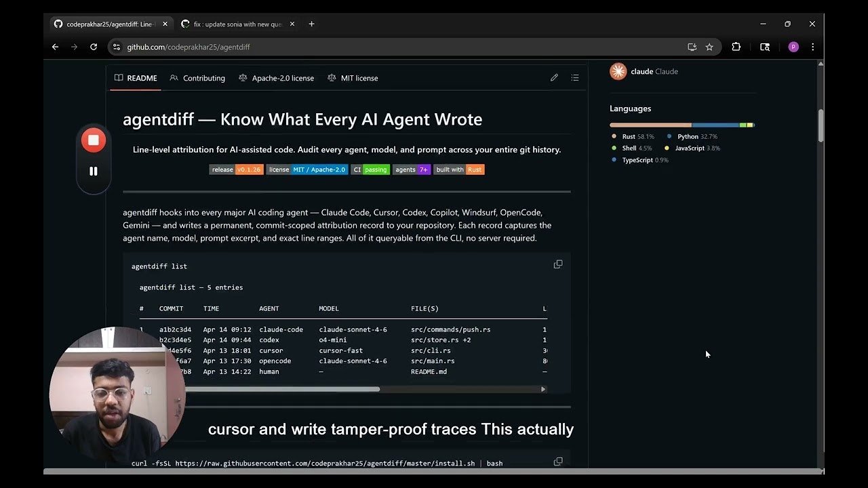Image resolution: width=868 pixels, height=488 pixels.
Task: Stop the screen recording with red button
Action: 94,140
